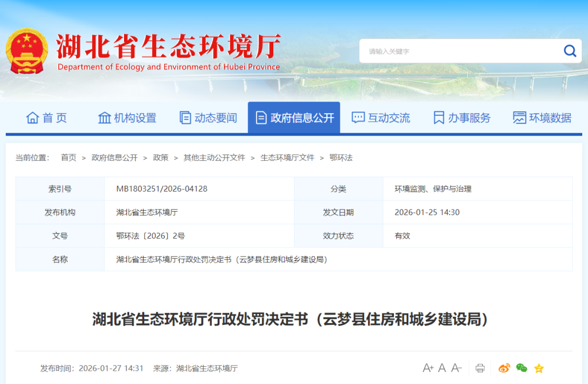Click the large article headline
The width and height of the screenshot is (588, 384).
tap(291, 319)
